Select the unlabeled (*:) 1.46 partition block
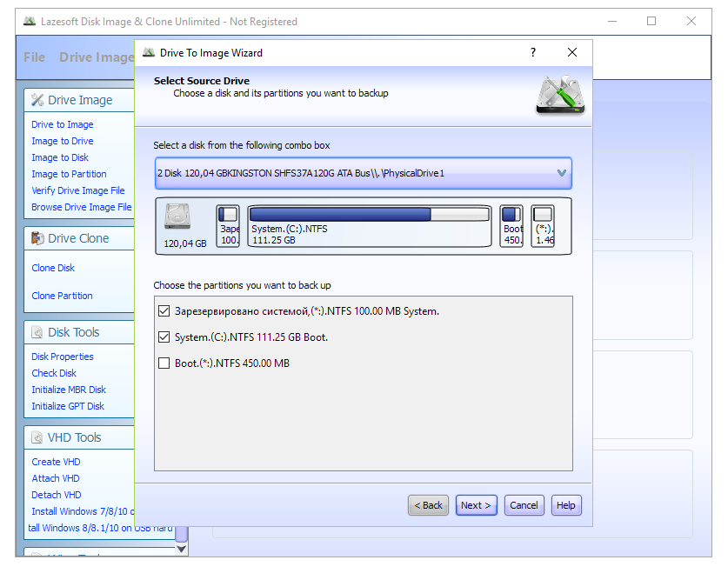Viewport: 728px width, 580px height. pyautogui.click(x=543, y=226)
